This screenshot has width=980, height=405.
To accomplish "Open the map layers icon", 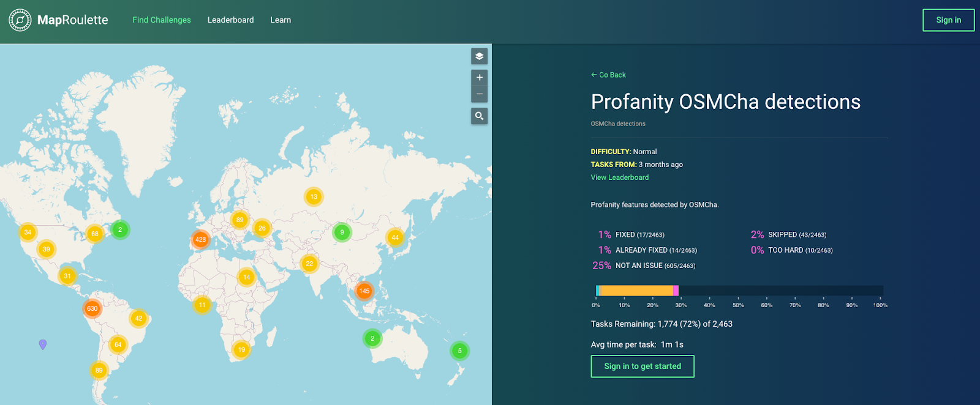I will pyautogui.click(x=479, y=56).
